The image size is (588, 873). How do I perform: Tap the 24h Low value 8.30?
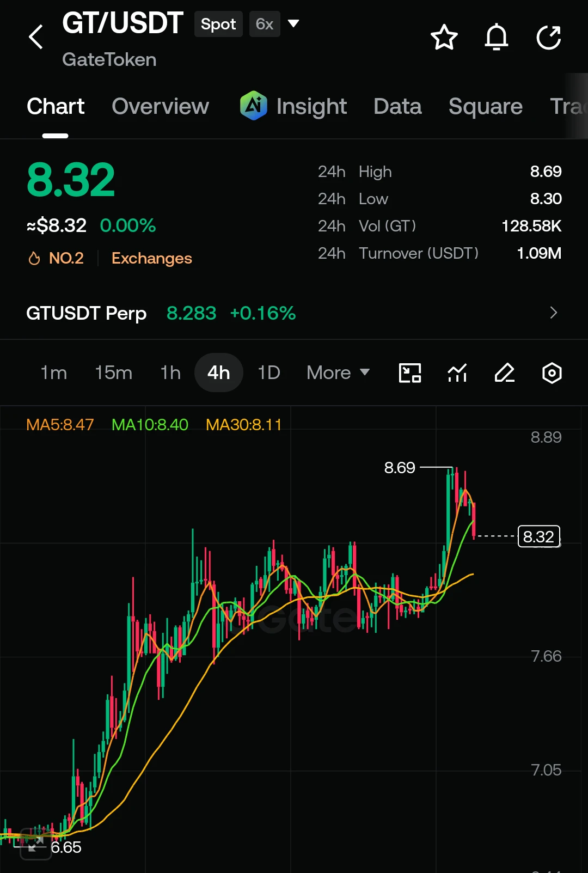546,199
